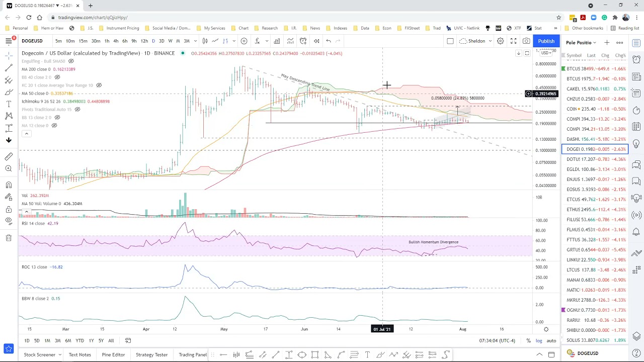Image resolution: width=644 pixels, height=362 pixels.
Task: Show the KC 20 Average True Range indicator
Action: point(99,85)
